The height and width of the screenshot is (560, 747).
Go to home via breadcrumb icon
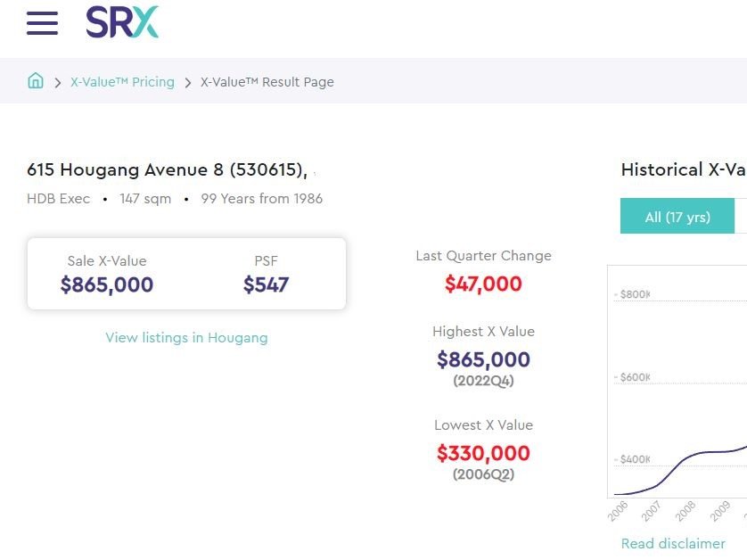tap(36, 81)
